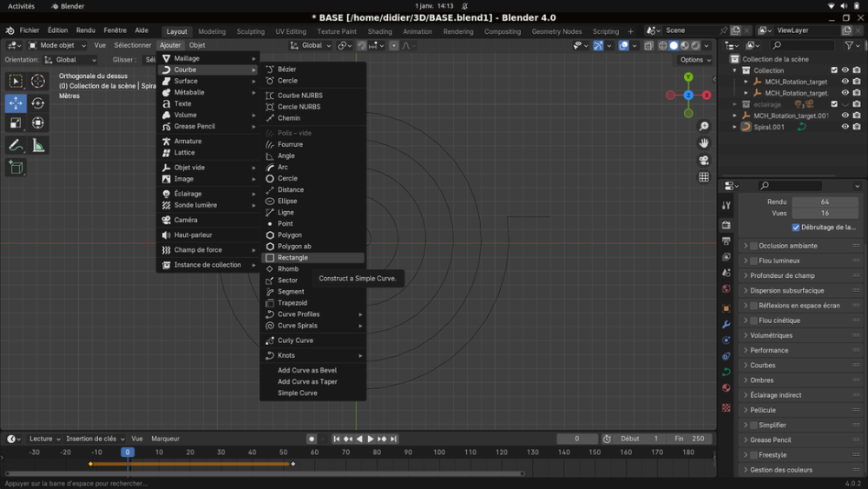
Task: Open the Global orientation dropdown
Action: pyautogui.click(x=70, y=60)
